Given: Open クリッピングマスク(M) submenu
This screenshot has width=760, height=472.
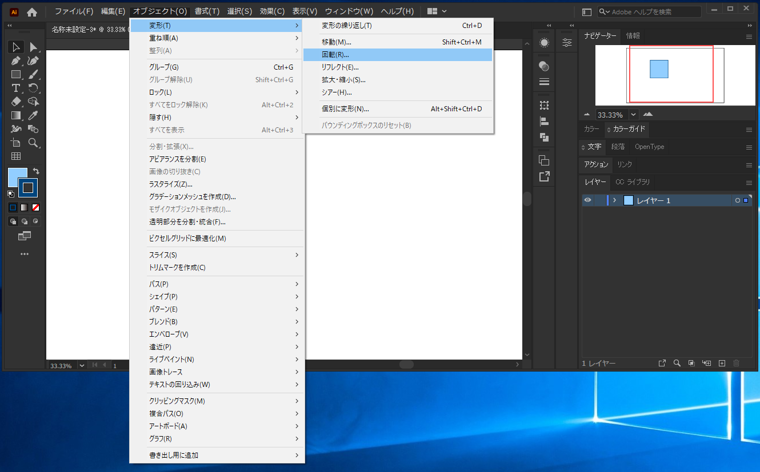Looking at the screenshot, I should tap(218, 401).
